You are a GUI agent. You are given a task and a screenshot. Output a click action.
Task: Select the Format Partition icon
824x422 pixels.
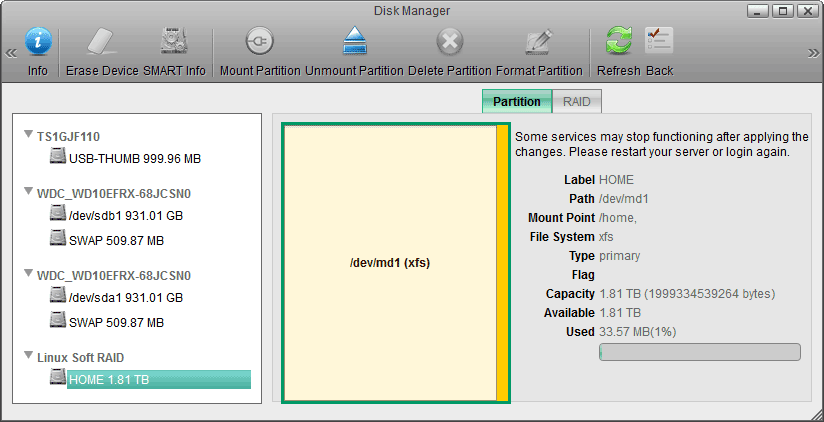pos(538,42)
